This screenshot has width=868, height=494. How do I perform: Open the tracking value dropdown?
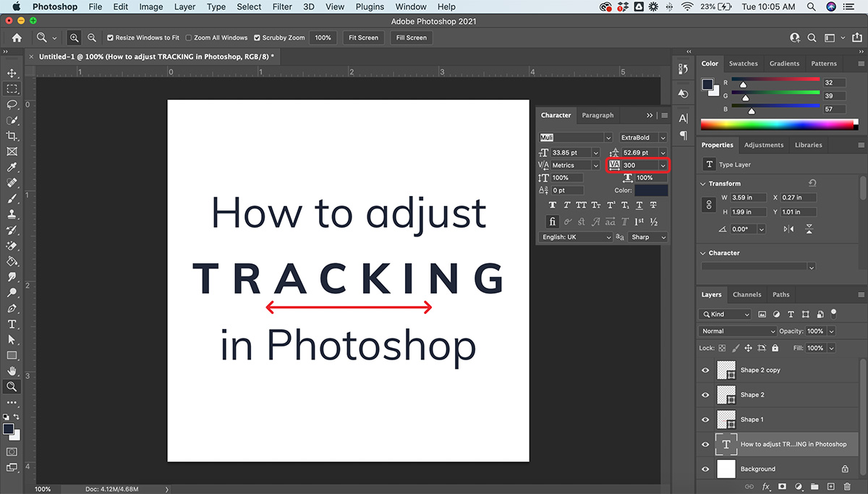coord(663,166)
